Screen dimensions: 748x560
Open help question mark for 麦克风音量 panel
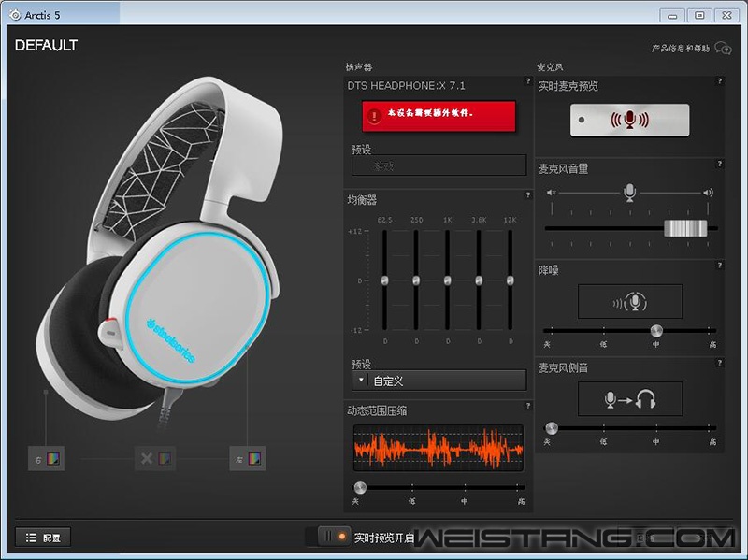[719, 165]
